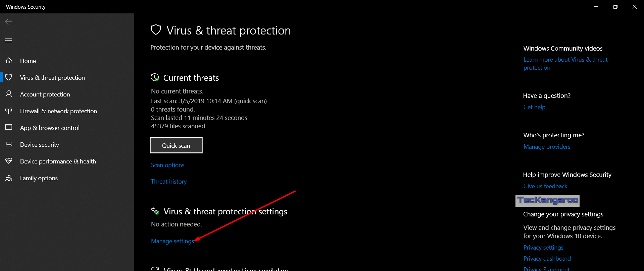
Task: Open Scan options link
Action: point(167,165)
